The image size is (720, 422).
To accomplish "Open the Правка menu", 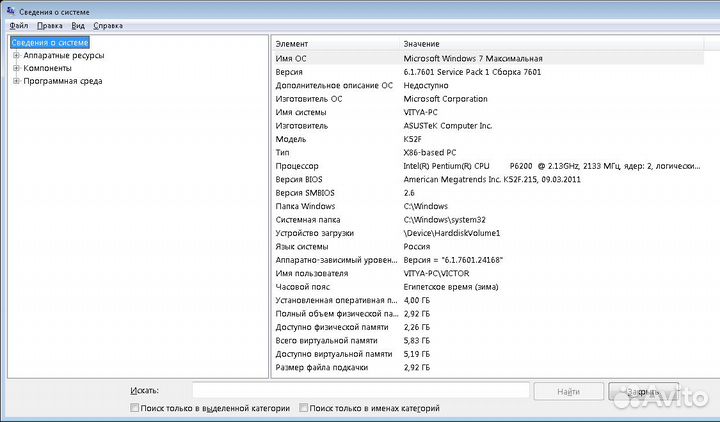I will point(50,26).
